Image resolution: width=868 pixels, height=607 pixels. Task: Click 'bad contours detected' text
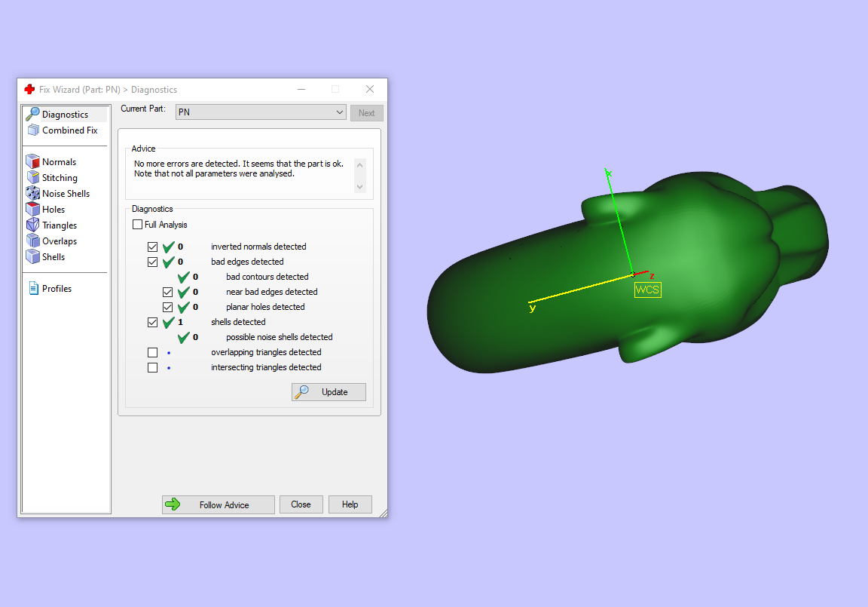pyautogui.click(x=267, y=277)
